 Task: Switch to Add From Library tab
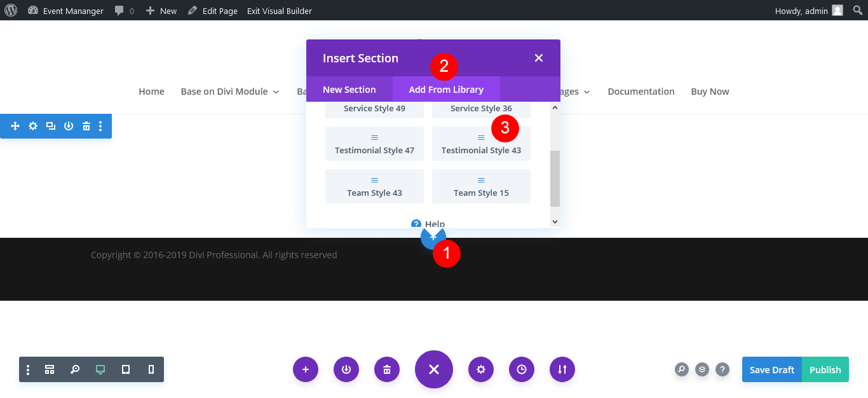coord(446,90)
